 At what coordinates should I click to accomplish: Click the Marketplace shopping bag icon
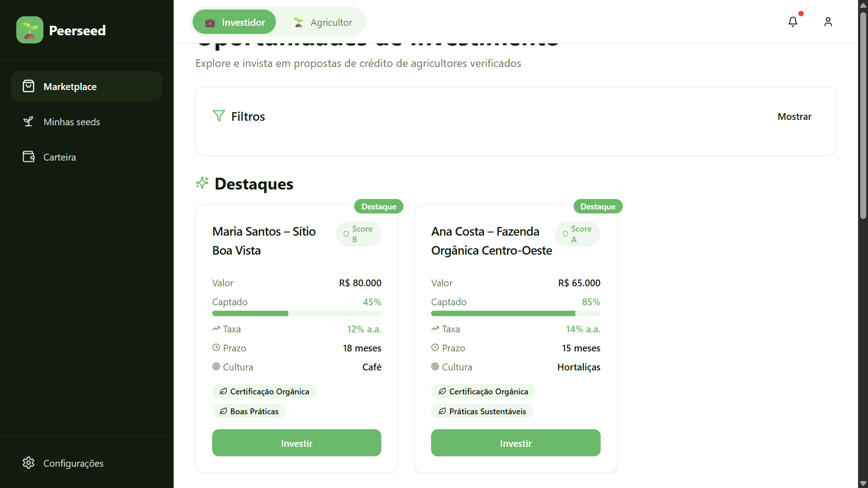pyautogui.click(x=28, y=86)
